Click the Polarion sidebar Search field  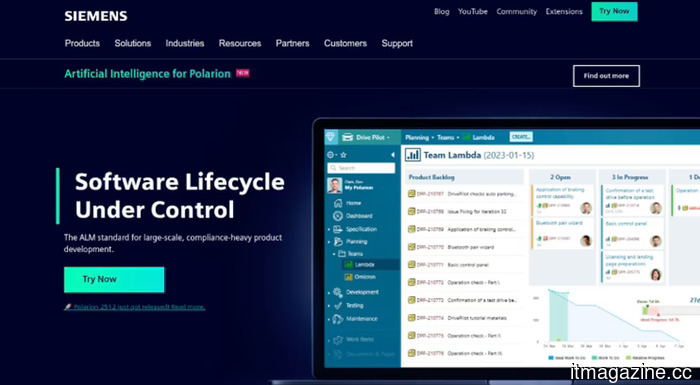point(361,168)
